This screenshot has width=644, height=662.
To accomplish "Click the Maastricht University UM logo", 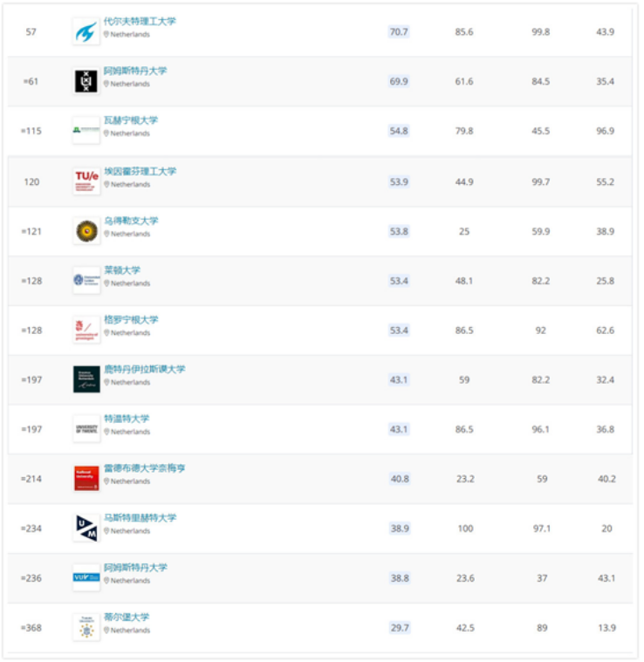I will coord(86,528).
